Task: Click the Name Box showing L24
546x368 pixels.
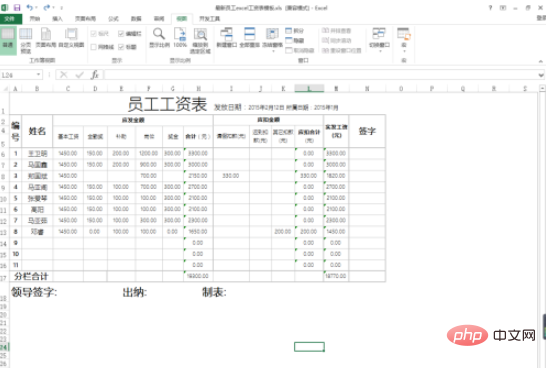Action: [x=18, y=75]
